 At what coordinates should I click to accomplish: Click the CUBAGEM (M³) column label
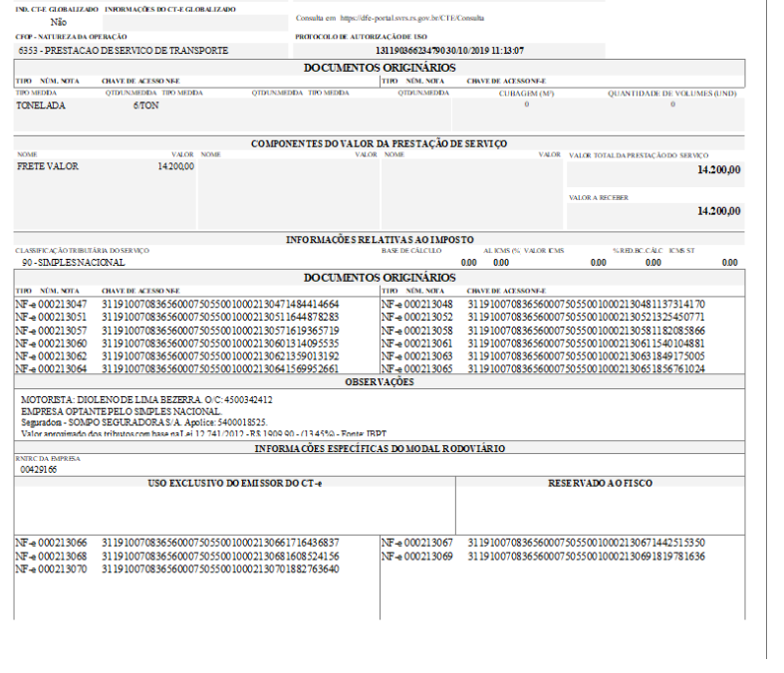[527, 94]
